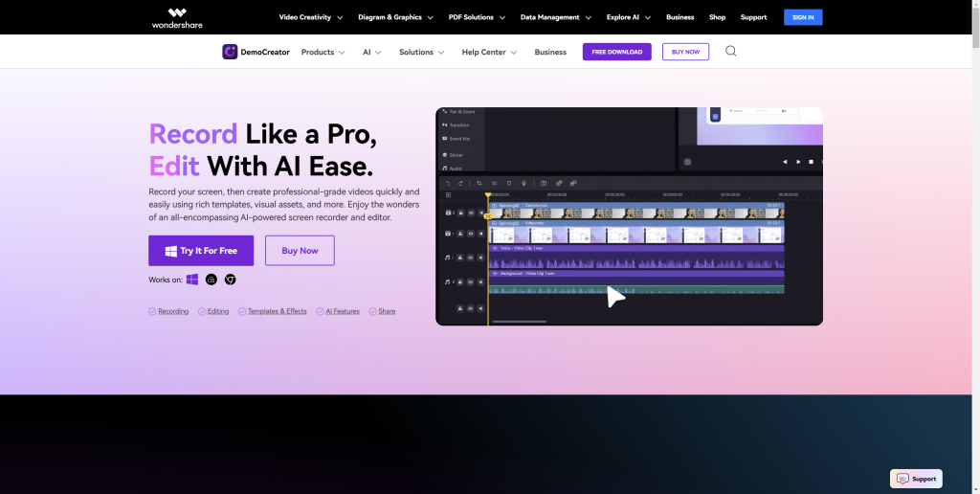Click the Windows platform icon beside Works on
The height and width of the screenshot is (494, 980).
191,280
